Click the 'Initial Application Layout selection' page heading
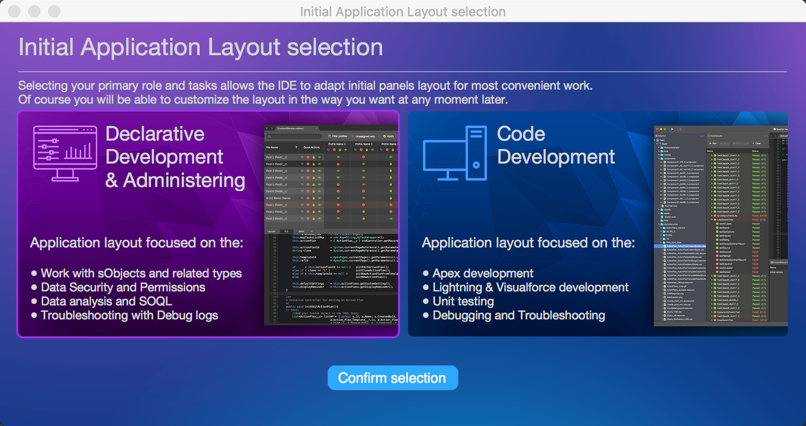 tap(200, 47)
